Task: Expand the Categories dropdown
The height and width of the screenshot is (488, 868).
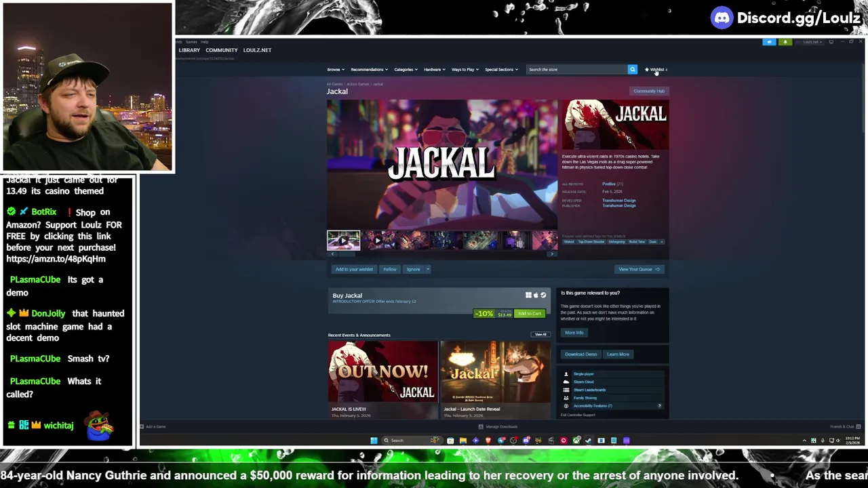Action: 406,69
